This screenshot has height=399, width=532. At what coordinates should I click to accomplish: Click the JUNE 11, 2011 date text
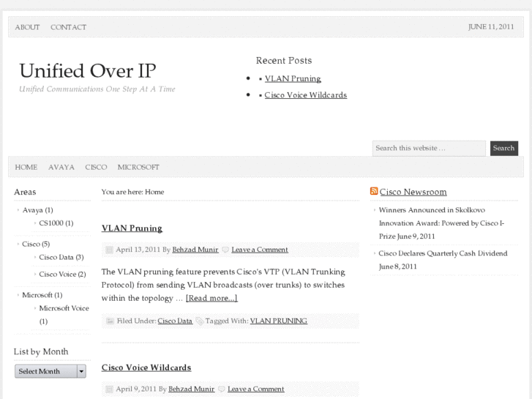pos(491,27)
